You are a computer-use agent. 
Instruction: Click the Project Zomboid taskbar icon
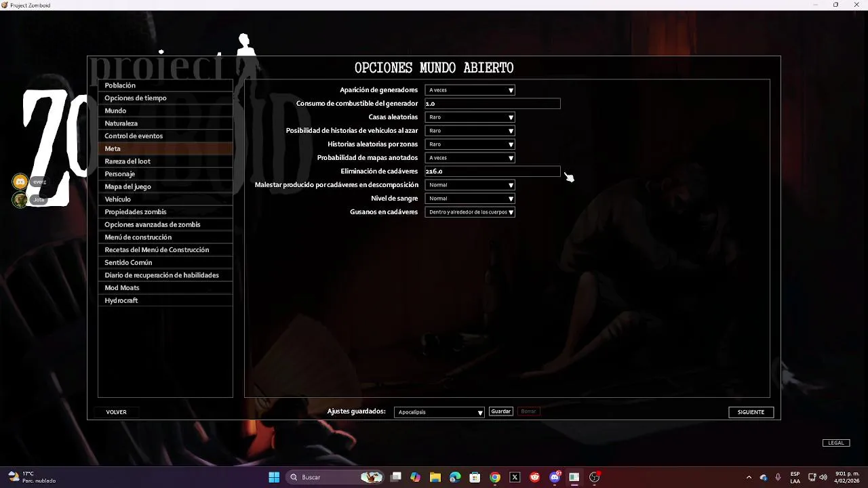pyautogui.click(x=574, y=477)
